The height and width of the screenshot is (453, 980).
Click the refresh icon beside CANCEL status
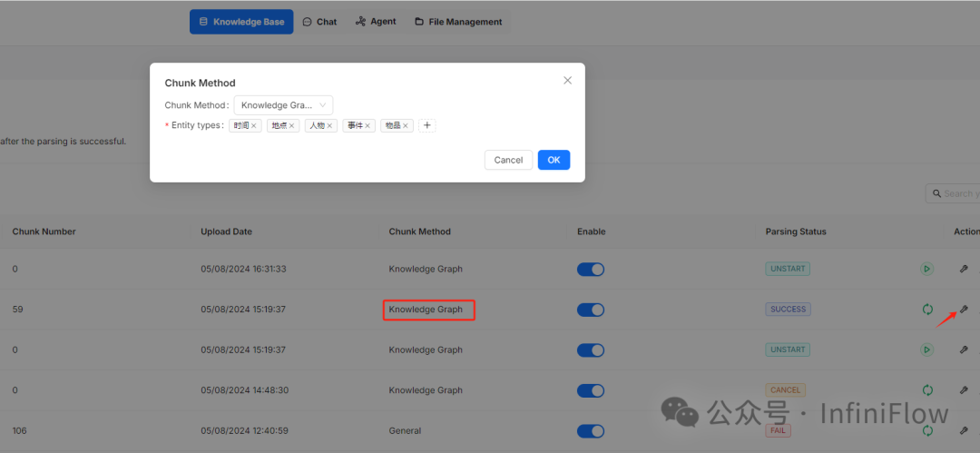coord(926,390)
